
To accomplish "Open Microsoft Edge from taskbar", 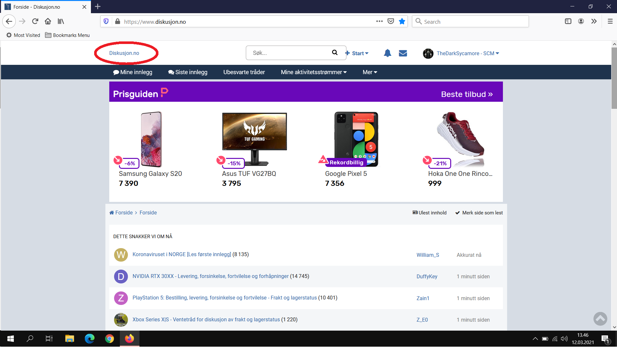I will click(x=89, y=338).
